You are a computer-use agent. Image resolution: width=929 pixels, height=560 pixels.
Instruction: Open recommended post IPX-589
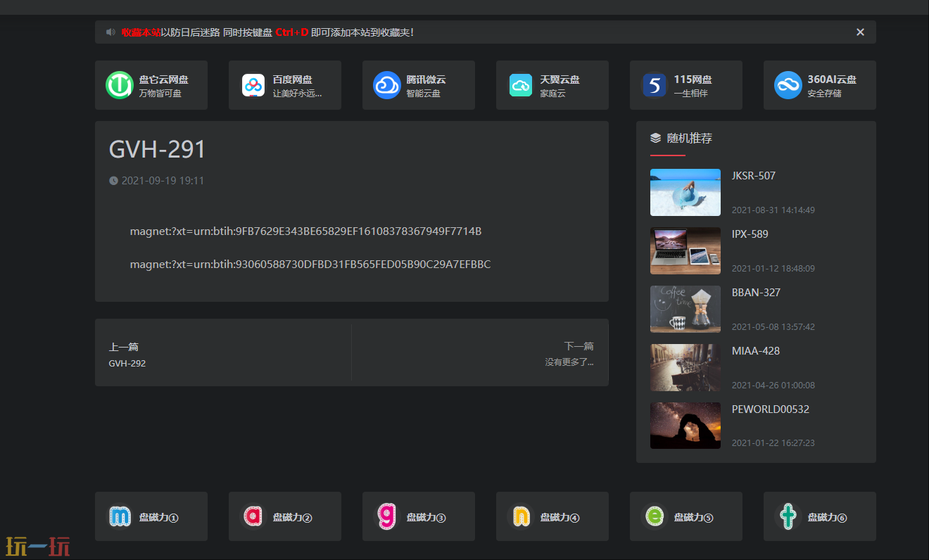[750, 234]
